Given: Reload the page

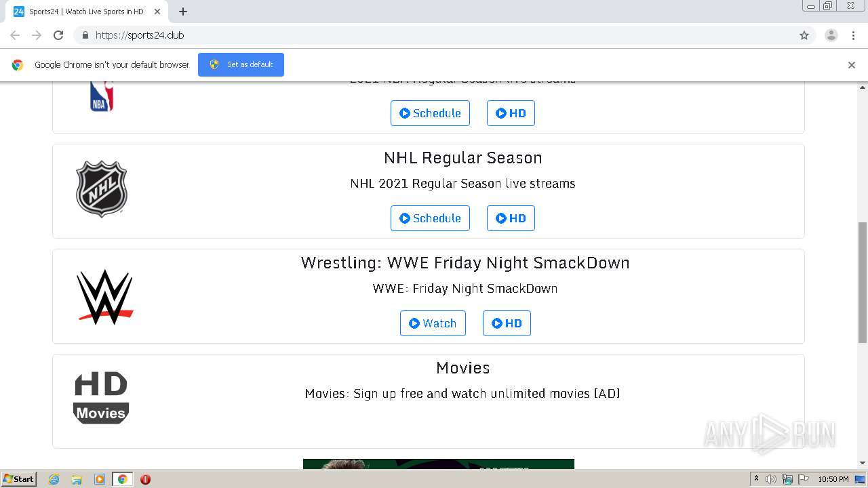Looking at the screenshot, I should click(x=58, y=35).
